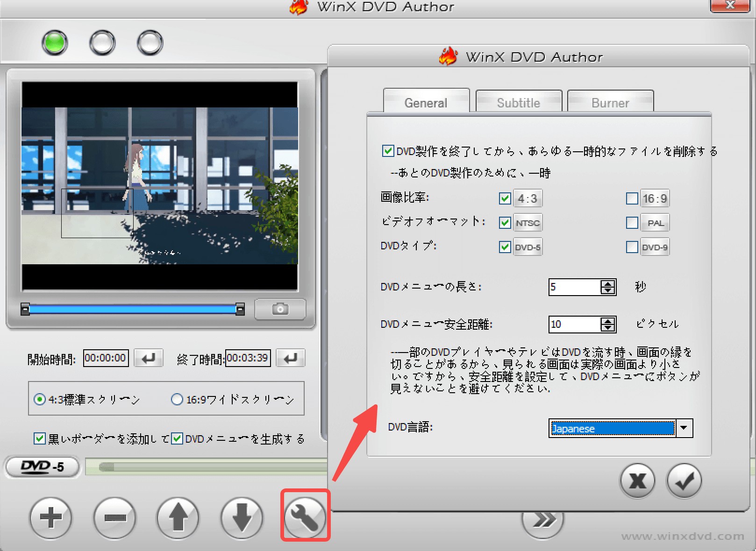Viewport: 756px width, 551px height.
Task: Select the 4:3 standard screen radio button
Action: [40, 399]
